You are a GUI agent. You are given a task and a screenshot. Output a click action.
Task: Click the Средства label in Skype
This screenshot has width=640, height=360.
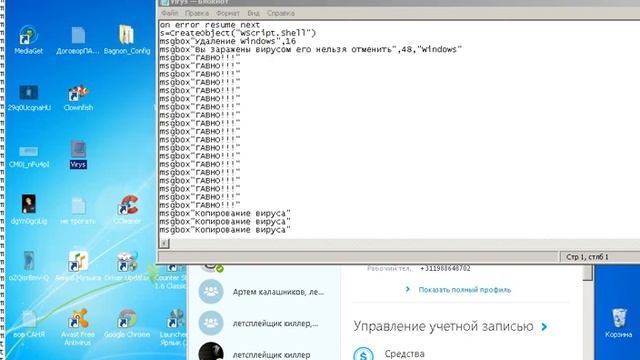[x=404, y=354]
